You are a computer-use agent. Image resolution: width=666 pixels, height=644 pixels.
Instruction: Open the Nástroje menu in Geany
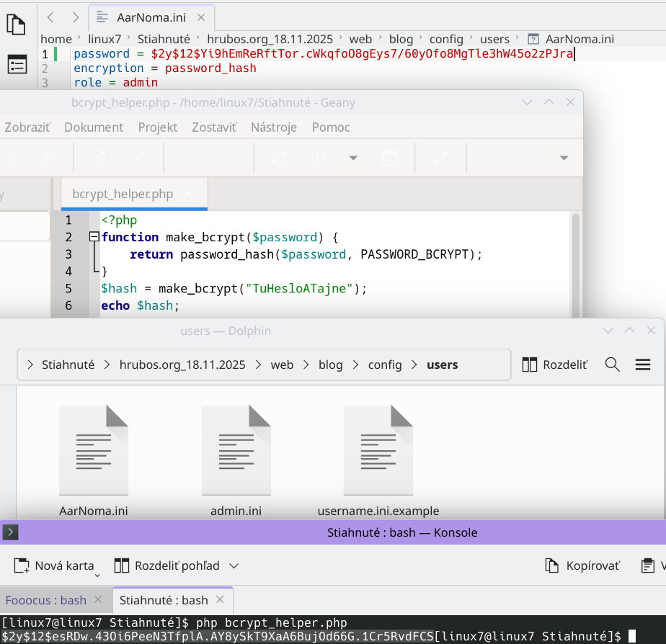click(x=273, y=128)
